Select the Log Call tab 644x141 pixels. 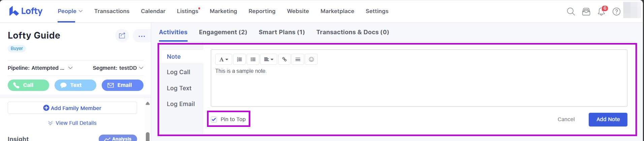[x=179, y=72]
